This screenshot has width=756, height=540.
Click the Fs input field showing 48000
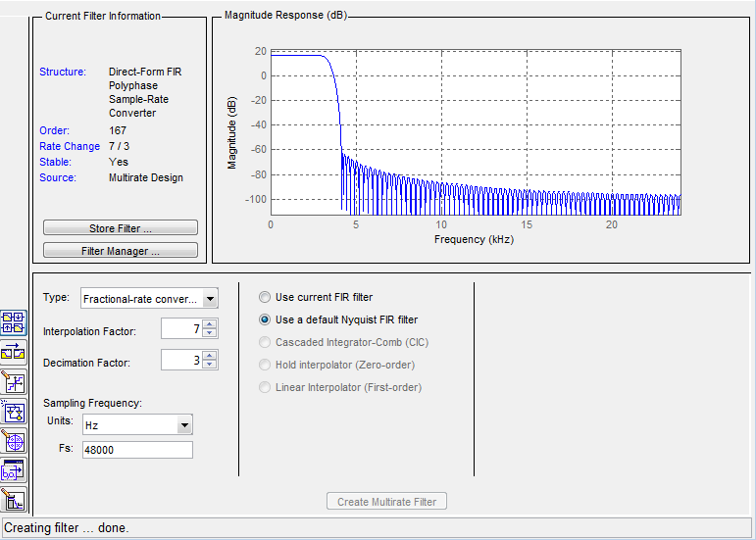point(137,450)
